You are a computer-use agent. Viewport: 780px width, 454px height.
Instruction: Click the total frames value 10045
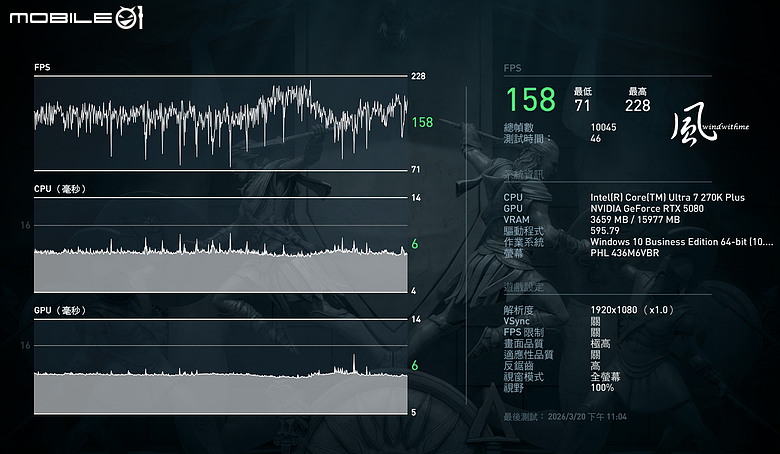[x=603, y=127]
